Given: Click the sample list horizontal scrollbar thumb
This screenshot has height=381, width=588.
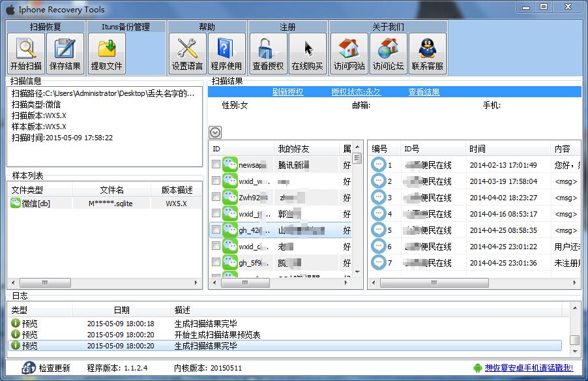Looking at the screenshot, I should (45, 282).
